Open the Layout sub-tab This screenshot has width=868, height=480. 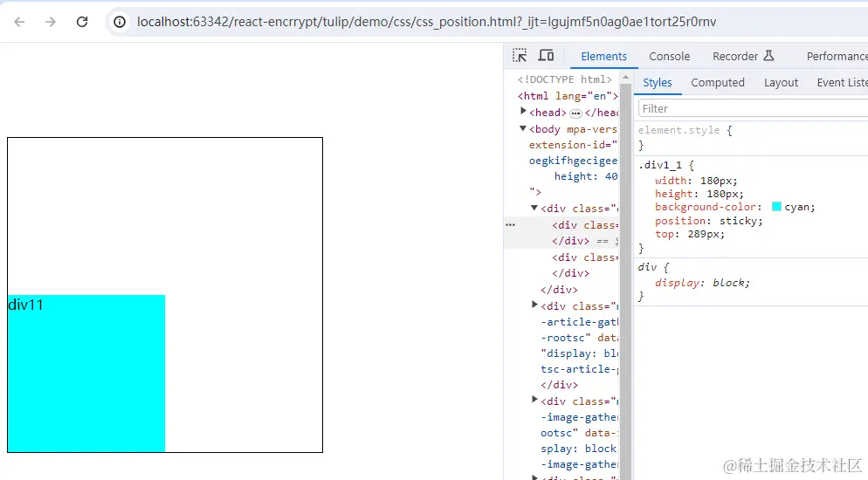tap(781, 82)
